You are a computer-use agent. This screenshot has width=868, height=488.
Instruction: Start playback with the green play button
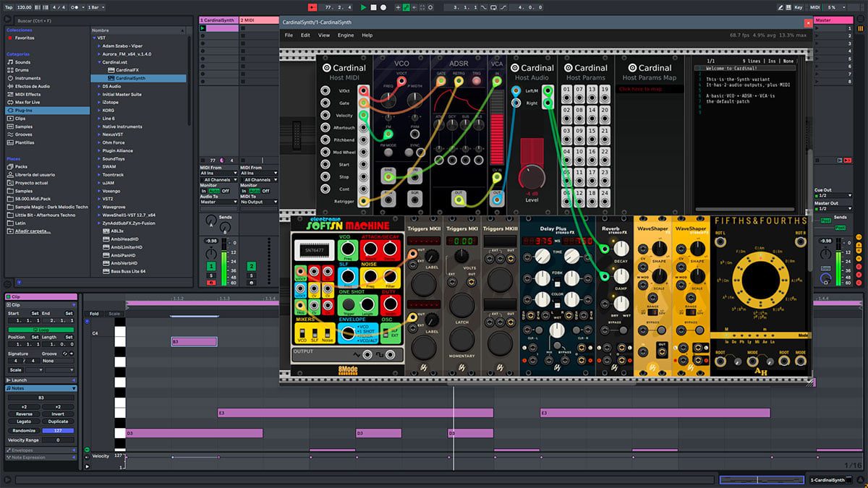click(x=364, y=7)
